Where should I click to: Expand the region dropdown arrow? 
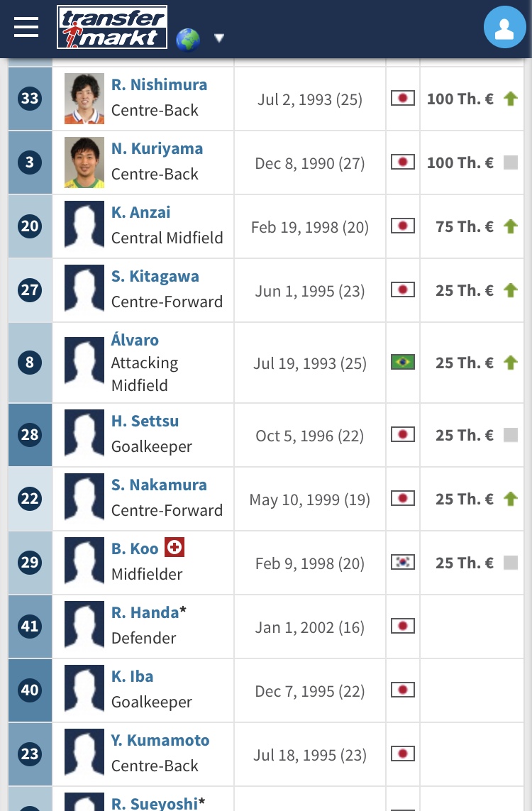point(219,38)
